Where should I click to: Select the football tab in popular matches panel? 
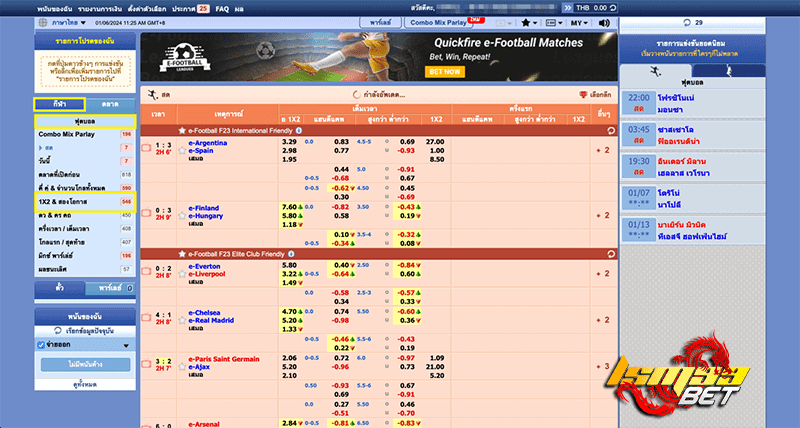(656, 71)
